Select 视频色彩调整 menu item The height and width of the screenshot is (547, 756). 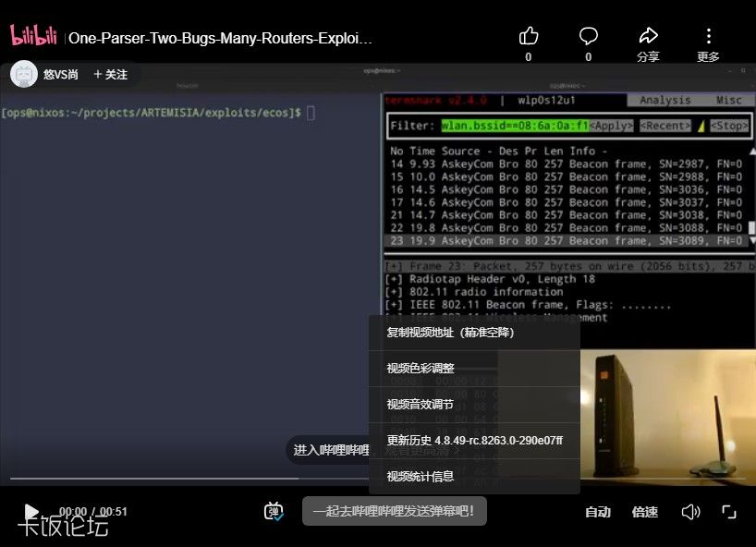(474, 369)
